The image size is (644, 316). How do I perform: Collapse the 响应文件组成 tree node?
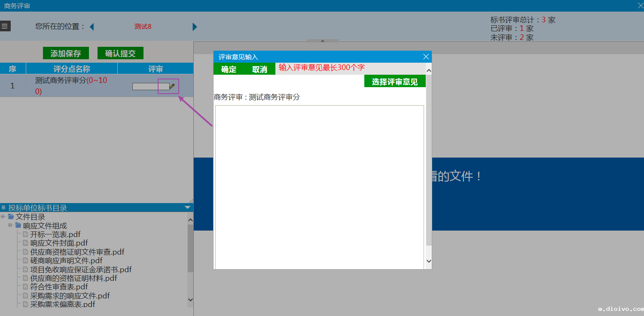click(10, 225)
